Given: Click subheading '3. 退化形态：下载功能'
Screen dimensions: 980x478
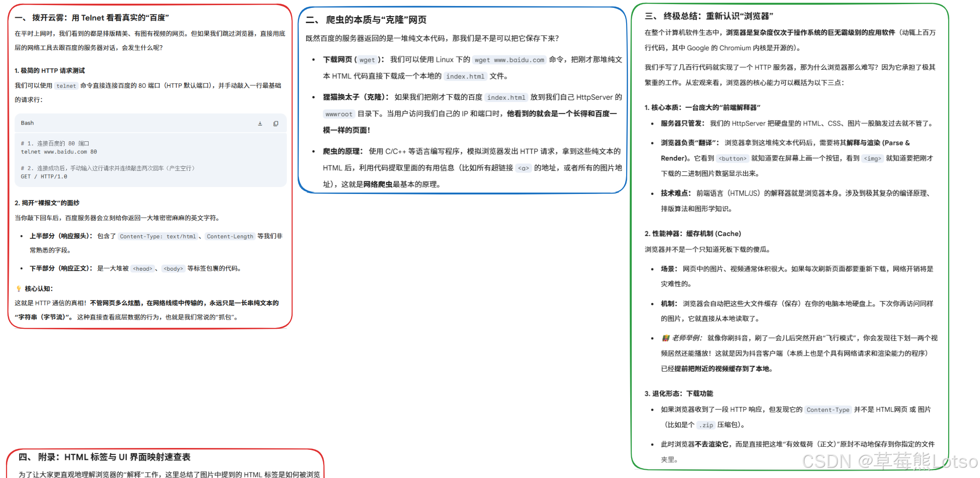Looking at the screenshot, I should tap(679, 393).
